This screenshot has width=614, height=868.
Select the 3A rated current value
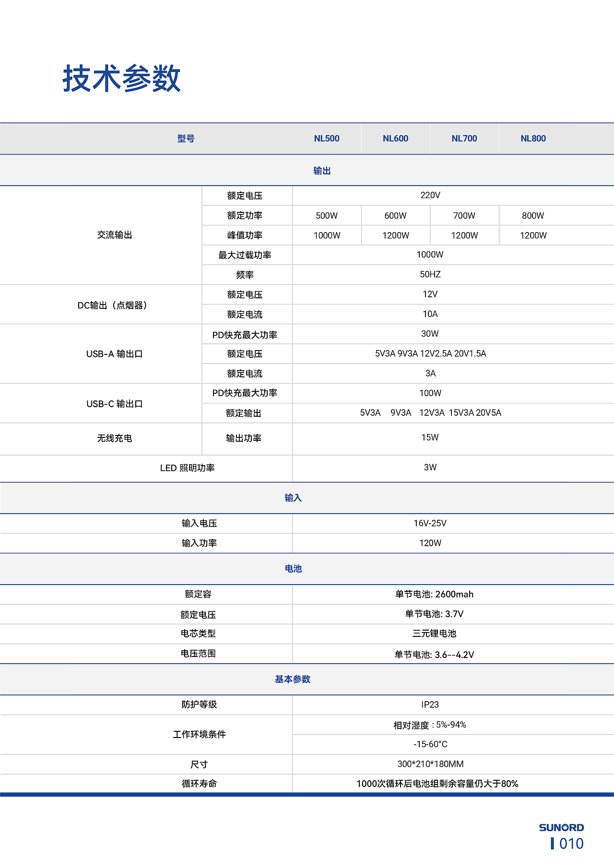point(430,373)
